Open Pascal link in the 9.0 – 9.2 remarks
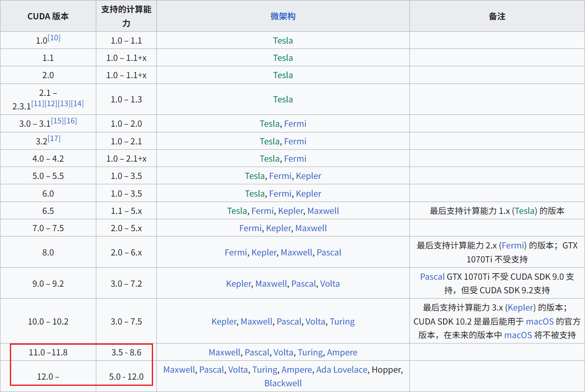Viewport: 585px width, 392px height. [x=432, y=276]
